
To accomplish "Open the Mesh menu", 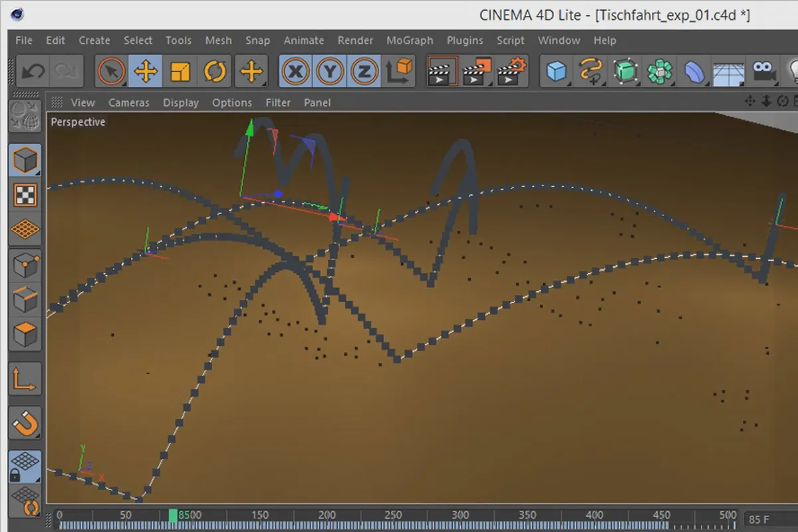I will click(218, 41).
